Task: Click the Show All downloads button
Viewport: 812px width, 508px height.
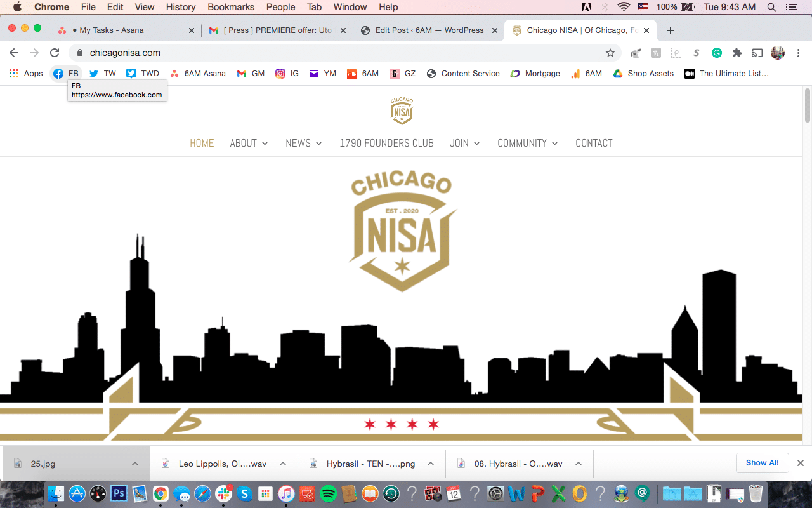Action: tap(762, 463)
